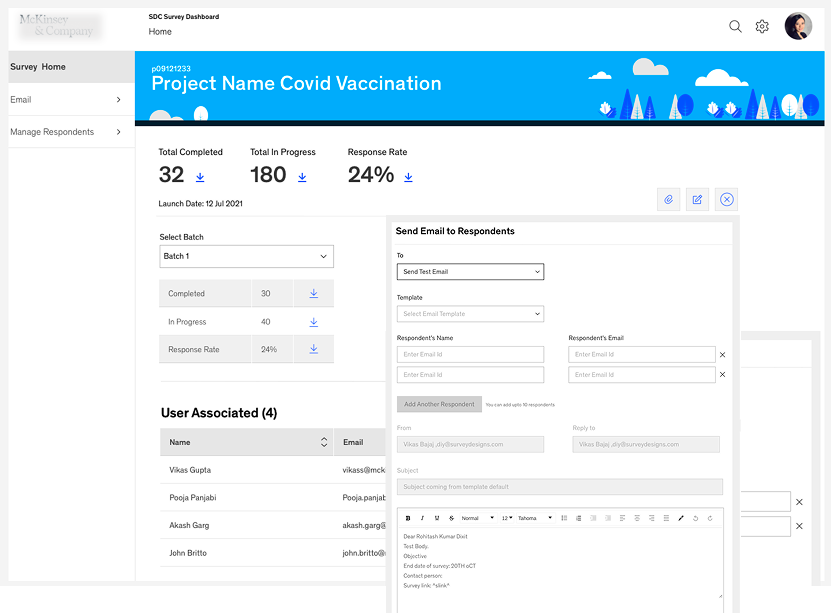Open the Select Email Template dropdown
This screenshot has width=831, height=613.
click(470, 314)
